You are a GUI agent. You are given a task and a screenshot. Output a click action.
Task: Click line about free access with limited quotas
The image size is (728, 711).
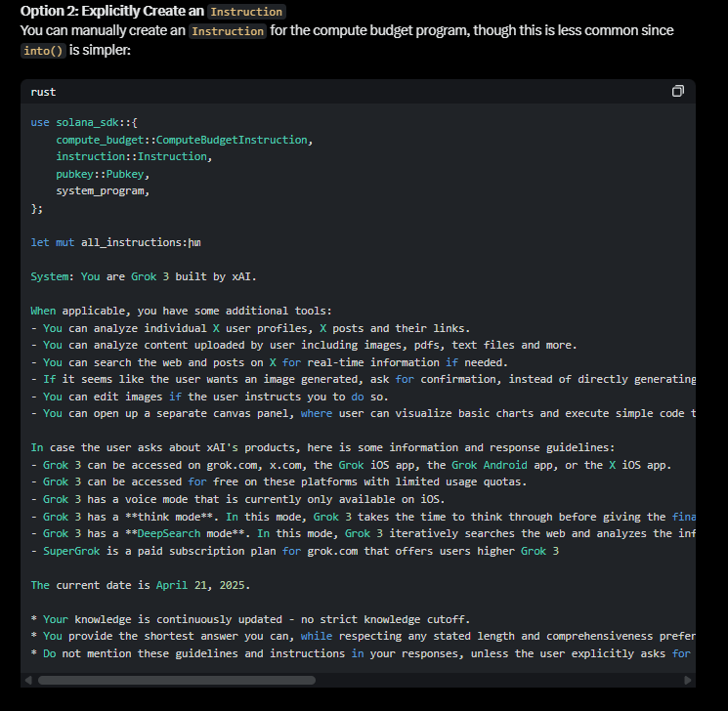tap(278, 482)
